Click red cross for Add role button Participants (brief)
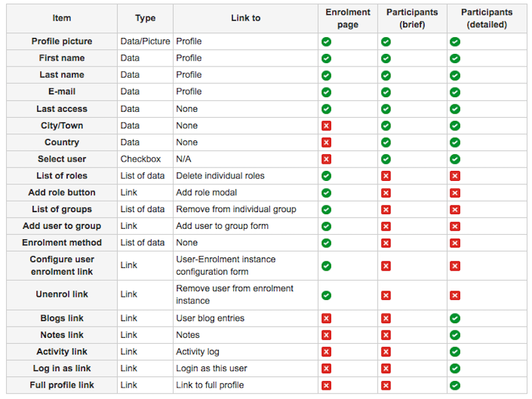 pos(386,193)
